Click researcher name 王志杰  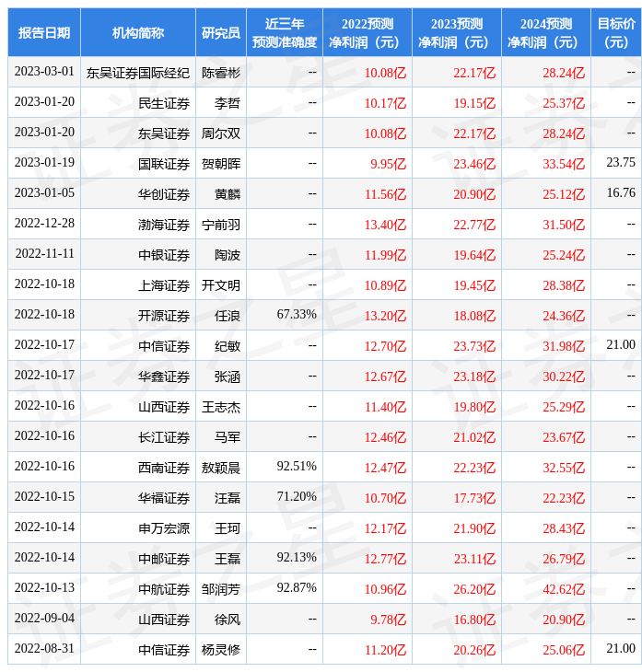coord(221,408)
